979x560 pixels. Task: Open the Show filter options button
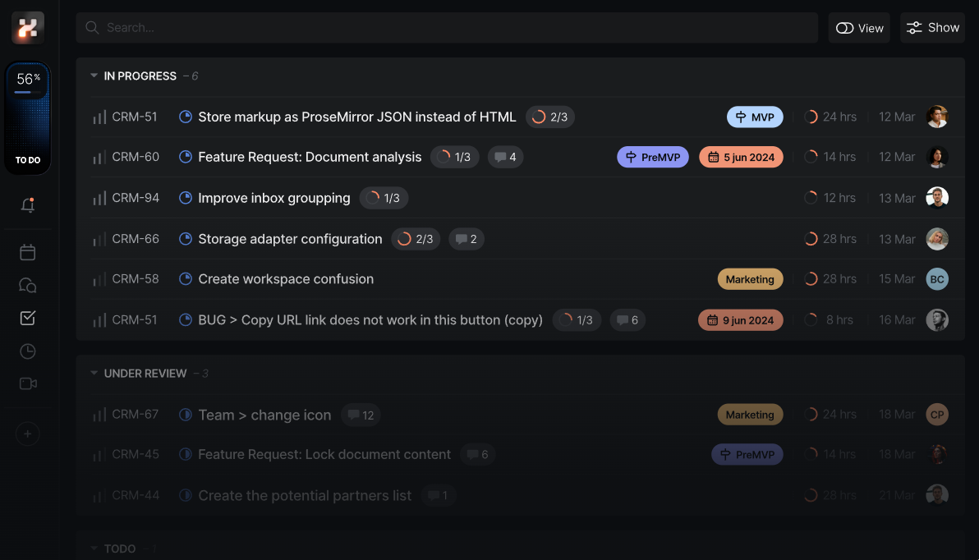932,28
